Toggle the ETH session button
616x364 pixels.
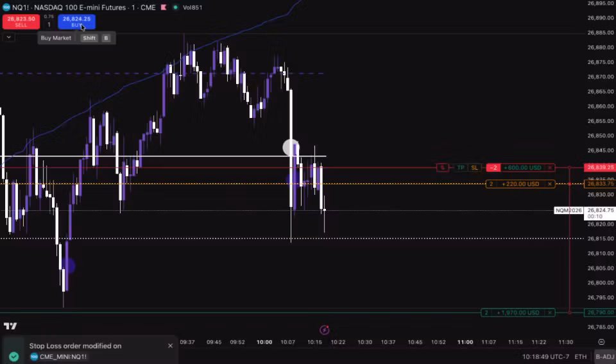tap(580, 356)
